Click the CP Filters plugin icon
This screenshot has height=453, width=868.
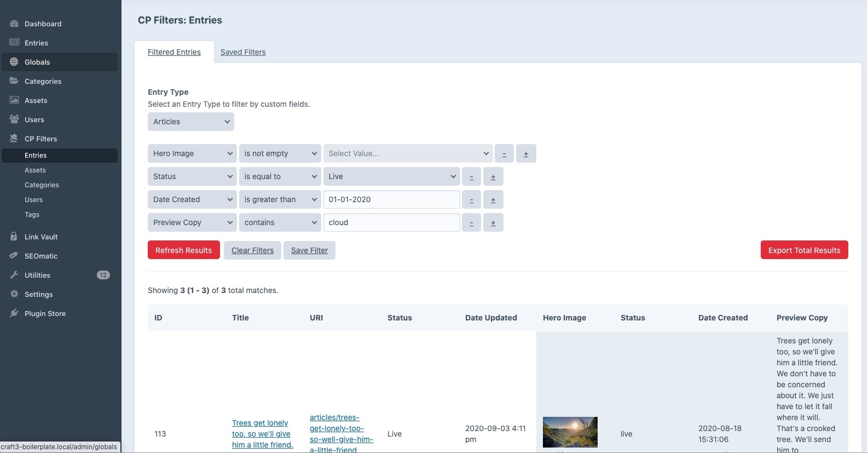[14, 139]
